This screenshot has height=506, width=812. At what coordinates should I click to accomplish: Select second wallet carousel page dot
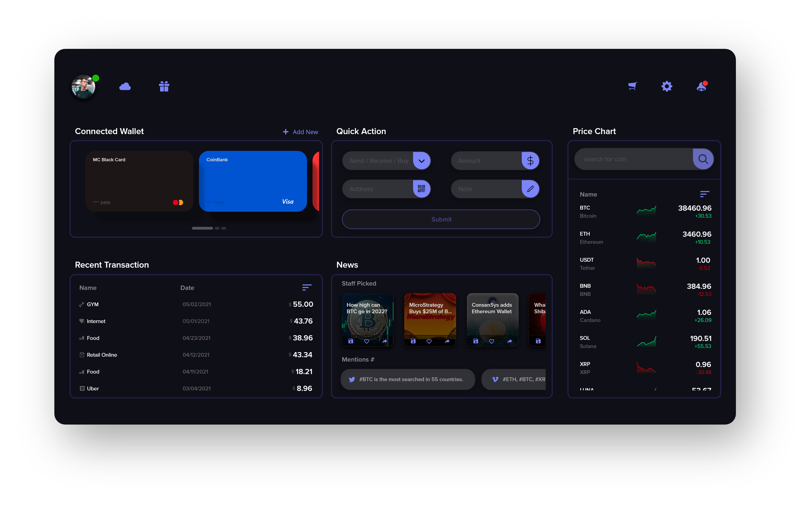pos(217,228)
